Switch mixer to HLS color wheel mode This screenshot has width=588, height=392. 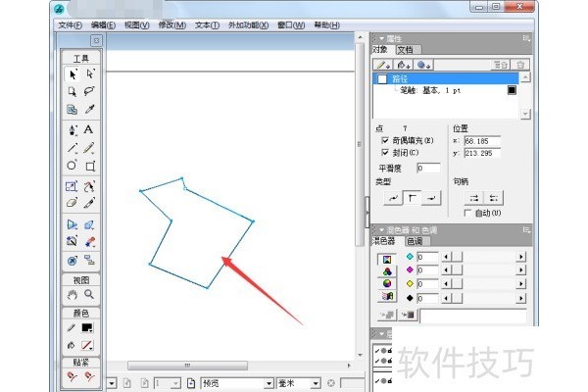coord(387,283)
